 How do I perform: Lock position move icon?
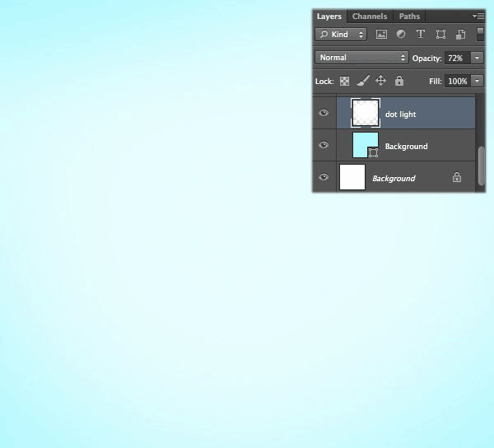point(380,81)
